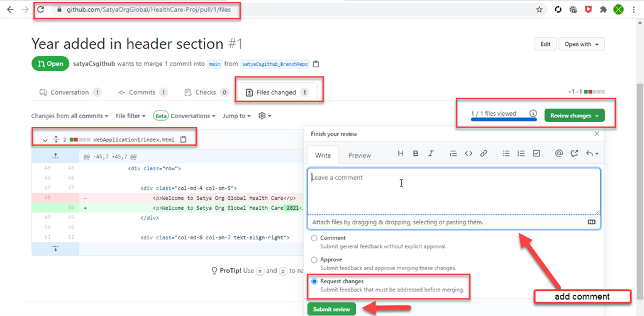Open the Jump to dropdown
Viewport: 644px width, 316px height.
point(236,116)
